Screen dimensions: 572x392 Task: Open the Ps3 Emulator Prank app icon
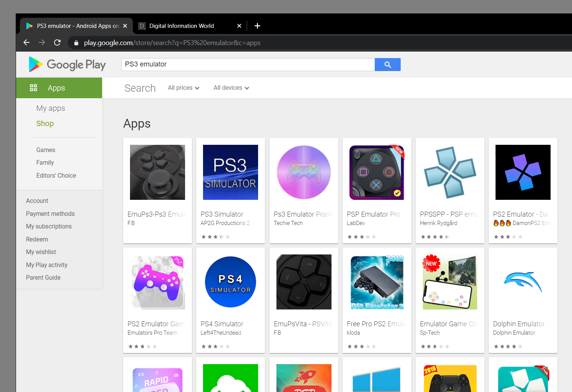[304, 172]
